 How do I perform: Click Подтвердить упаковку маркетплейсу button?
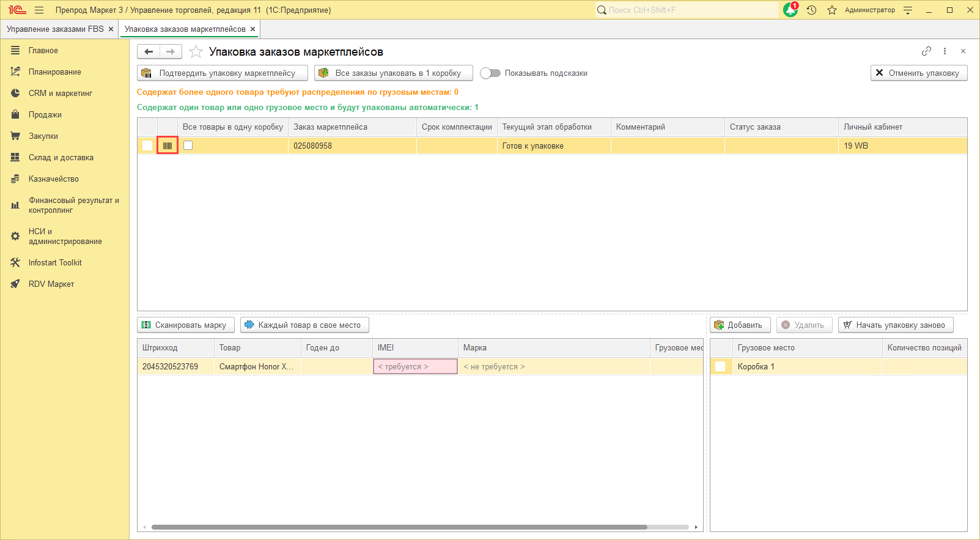[222, 73]
